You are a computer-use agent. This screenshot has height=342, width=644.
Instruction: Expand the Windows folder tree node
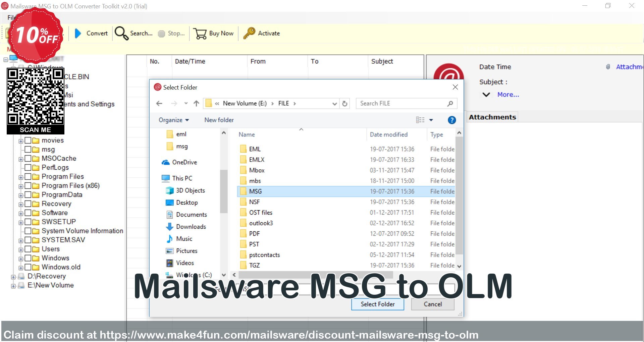pos(21,259)
